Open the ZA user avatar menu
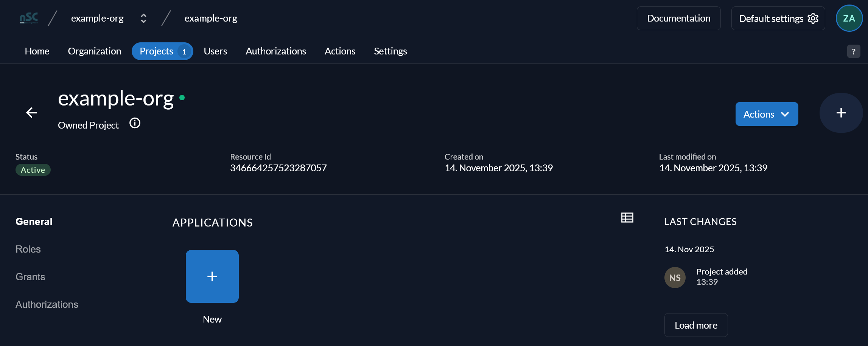Viewport: 868px width, 346px height. pos(849,18)
